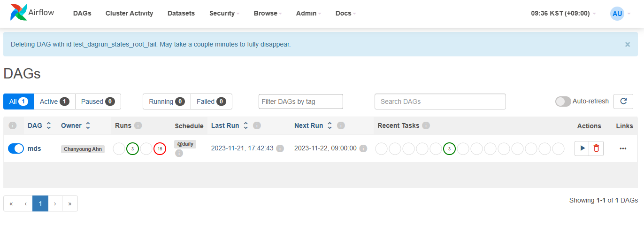Open the mds DAG link
Viewport: 644px width, 242px height.
coord(34,148)
